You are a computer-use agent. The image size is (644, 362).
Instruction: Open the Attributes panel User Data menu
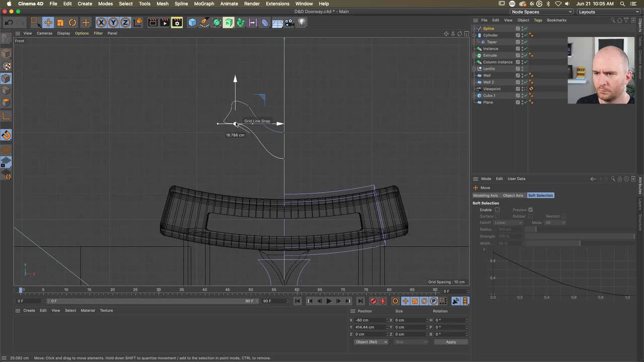[516, 178]
